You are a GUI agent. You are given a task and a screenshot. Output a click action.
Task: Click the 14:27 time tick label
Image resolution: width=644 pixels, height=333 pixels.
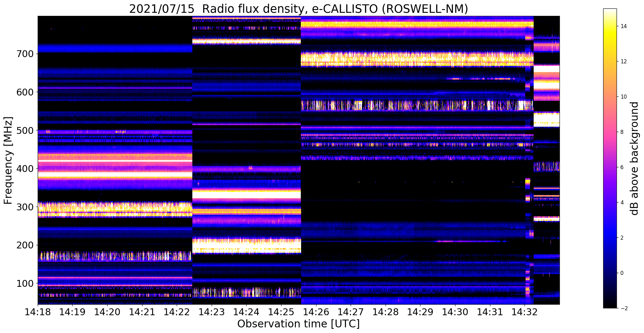(351, 312)
